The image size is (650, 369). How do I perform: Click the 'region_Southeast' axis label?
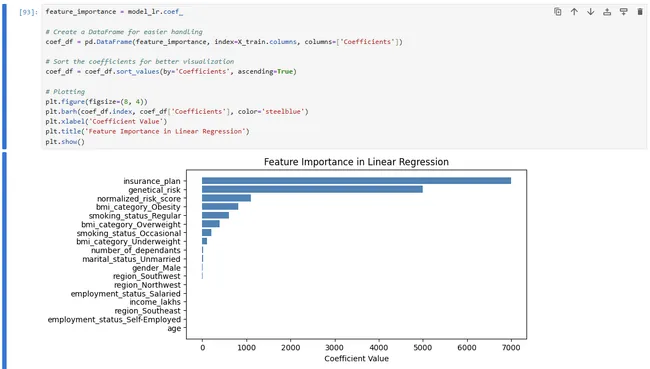pyautogui.click(x=148, y=311)
